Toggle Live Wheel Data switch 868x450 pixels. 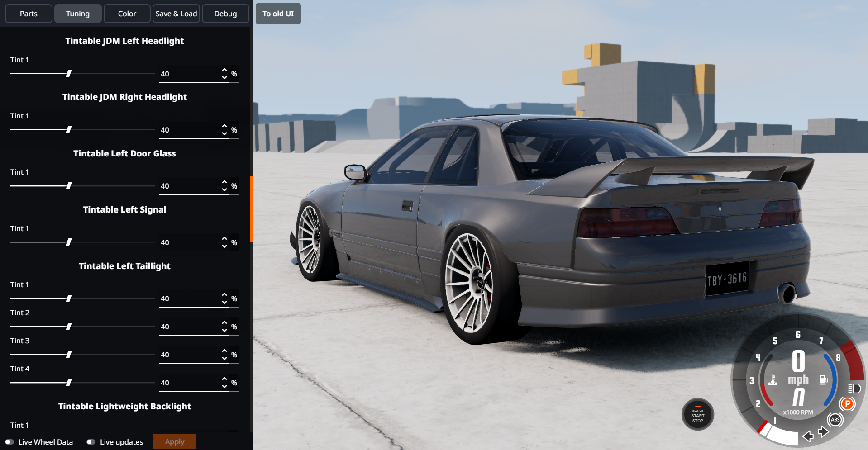(x=10, y=442)
